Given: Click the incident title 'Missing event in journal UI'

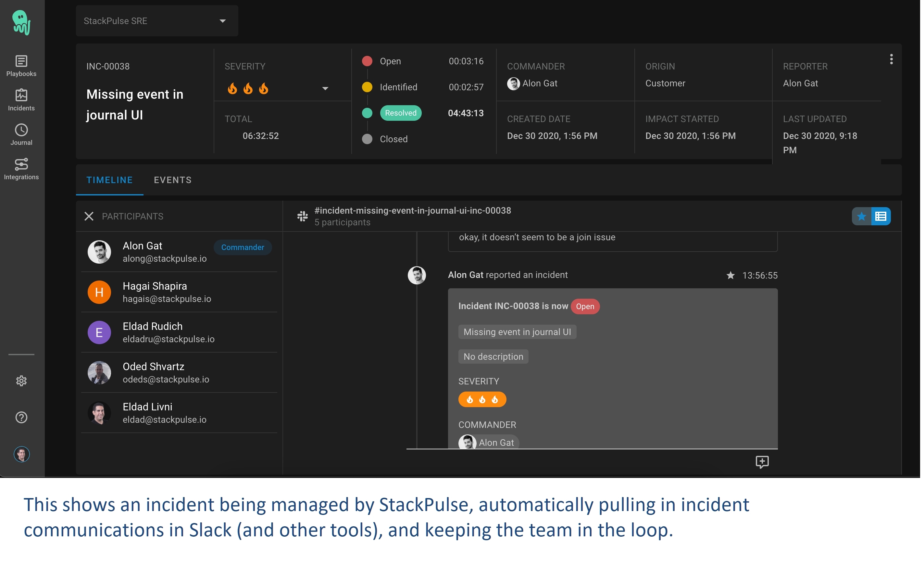Looking at the screenshot, I should [x=135, y=104].
